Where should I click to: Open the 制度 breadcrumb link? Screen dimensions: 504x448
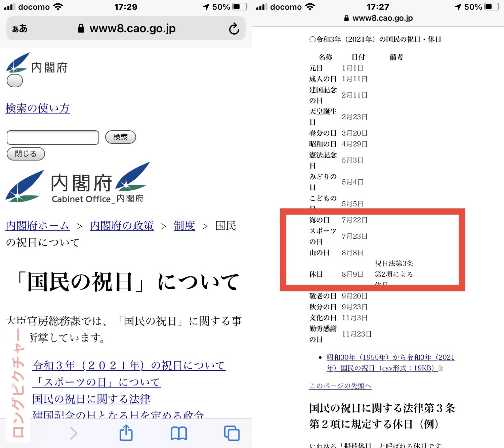click(184, 226)
